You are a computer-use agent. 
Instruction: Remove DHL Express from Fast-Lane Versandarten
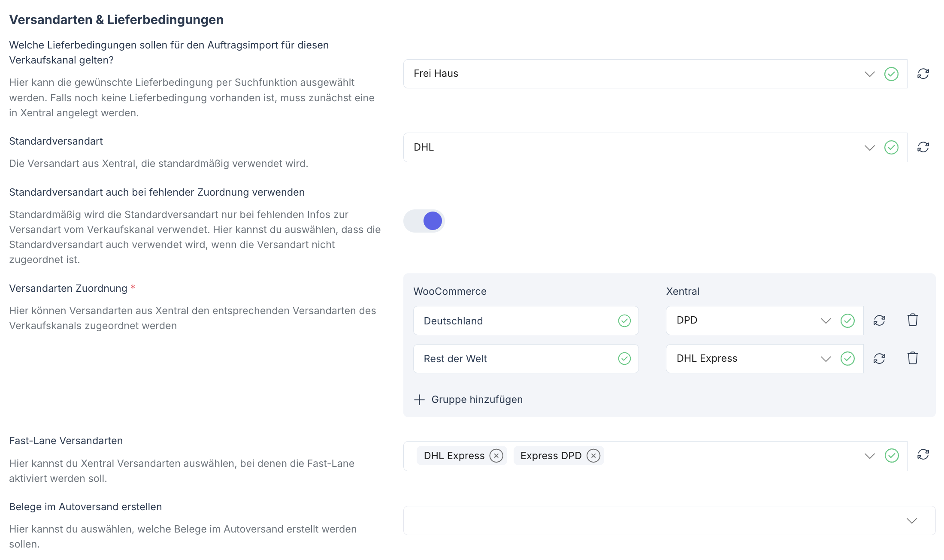(x=496, y=456)
